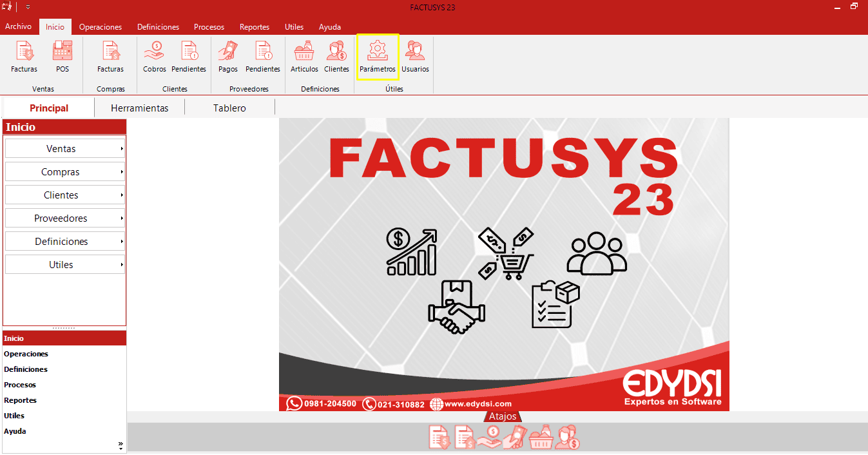Select the Principal tab

pos(49,108)
